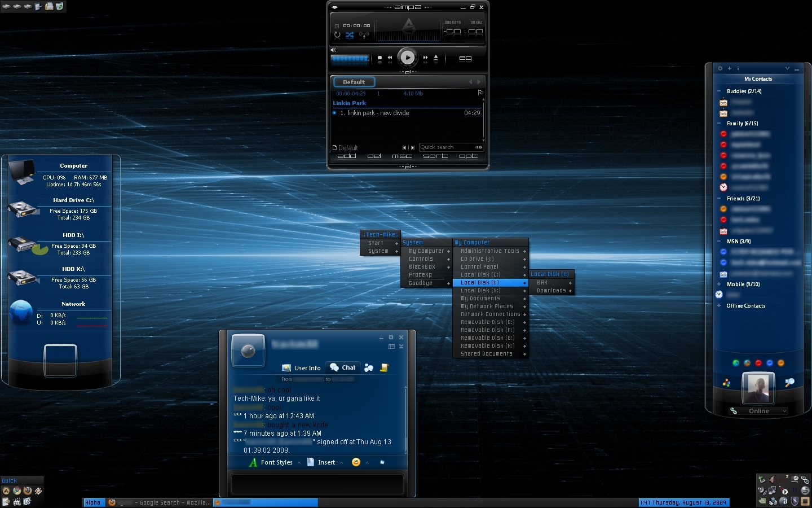Click the colorful services icon left of the avatar
This screenshot has width=812, height=508.
pyautogui.click(x=726, y=383)
